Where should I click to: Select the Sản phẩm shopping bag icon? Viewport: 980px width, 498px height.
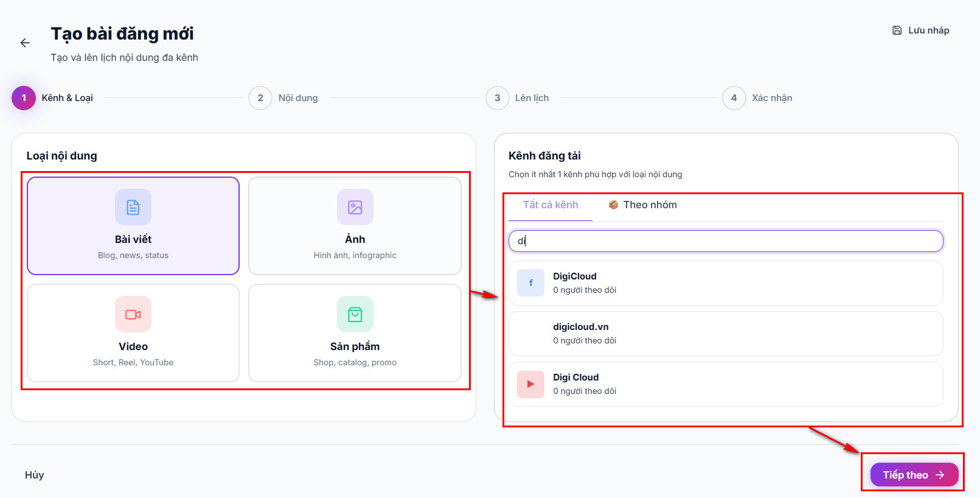355,314
